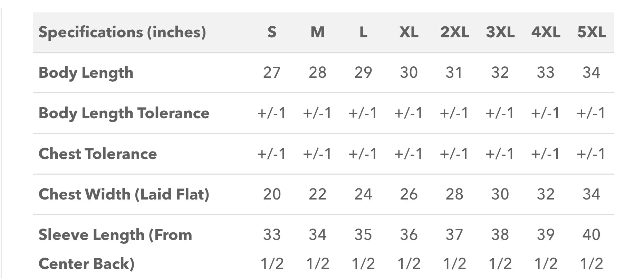644x278 pixels.
Task: Select the Body Length value for size L
Action: 363,73
